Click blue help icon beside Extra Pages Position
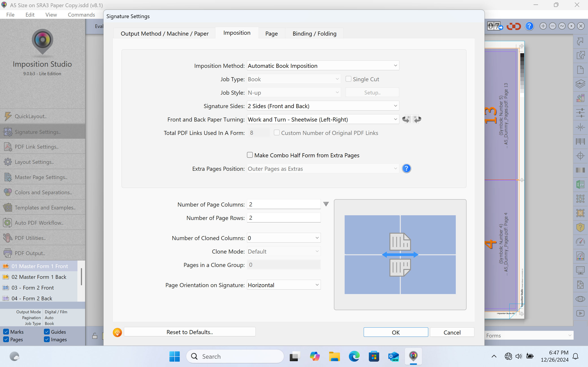The height and width of the screenshot is (367, 588). coord(406,169)
